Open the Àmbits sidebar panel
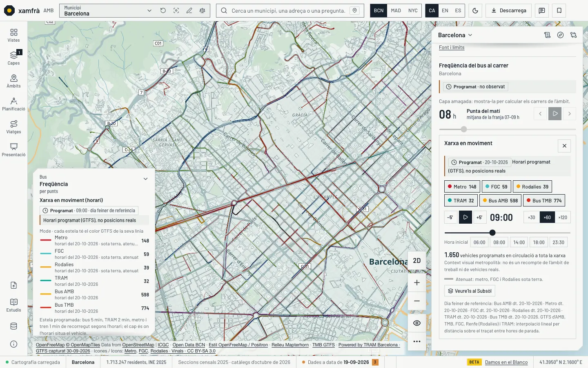 pyautogui.click(x=13, y=81)
